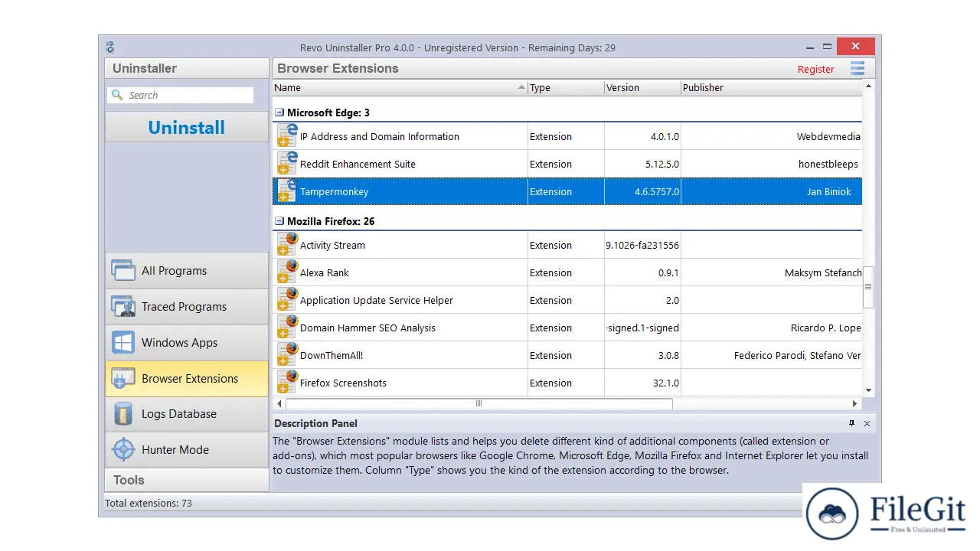Open the hamburger menu icon beside Register
The height and width of the screenshot is (551, 980).
[x=857, y=69]
